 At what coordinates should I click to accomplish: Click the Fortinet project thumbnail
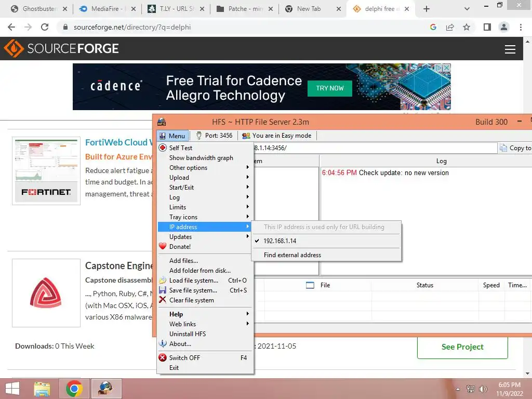tap(46, 170)
